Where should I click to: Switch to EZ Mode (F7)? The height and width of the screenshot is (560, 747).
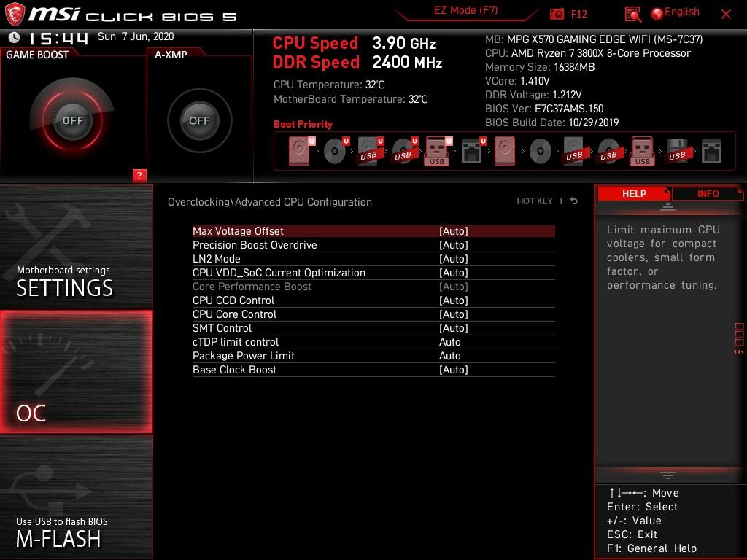(x=465, y=10)
